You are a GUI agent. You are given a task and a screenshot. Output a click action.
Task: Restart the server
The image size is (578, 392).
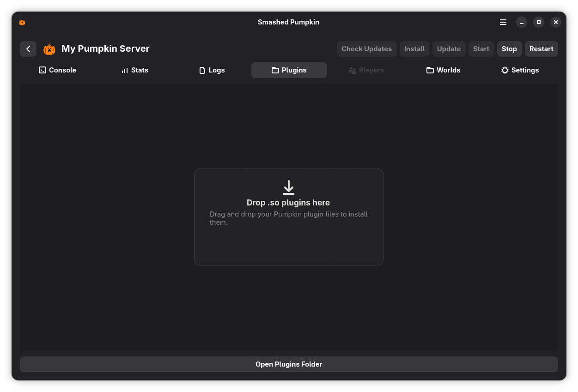pyautogui.click(x=541, y=48)
